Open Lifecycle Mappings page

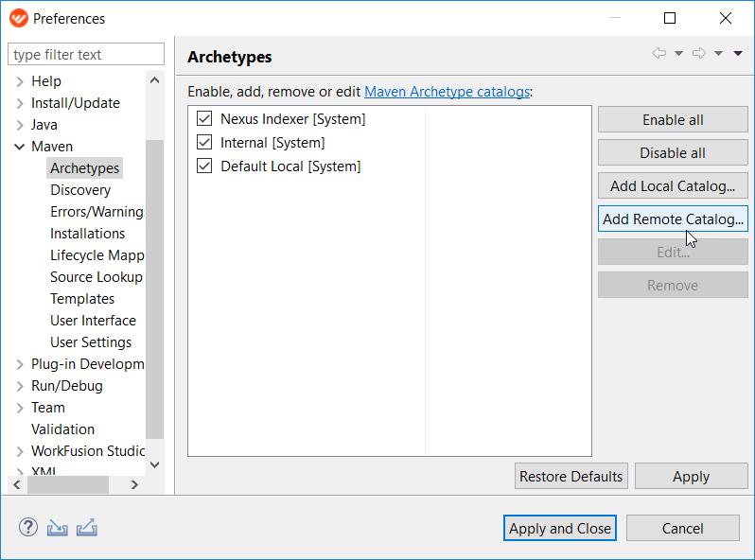coord(97,255)
